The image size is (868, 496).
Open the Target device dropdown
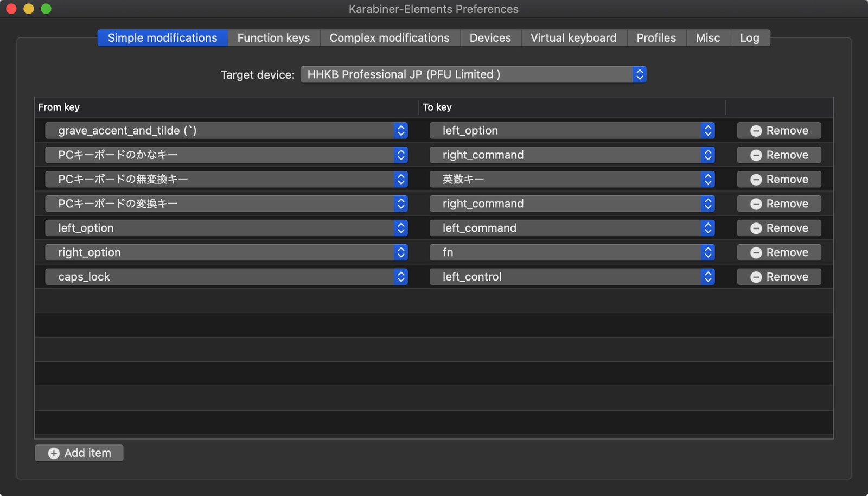point(473,74)
